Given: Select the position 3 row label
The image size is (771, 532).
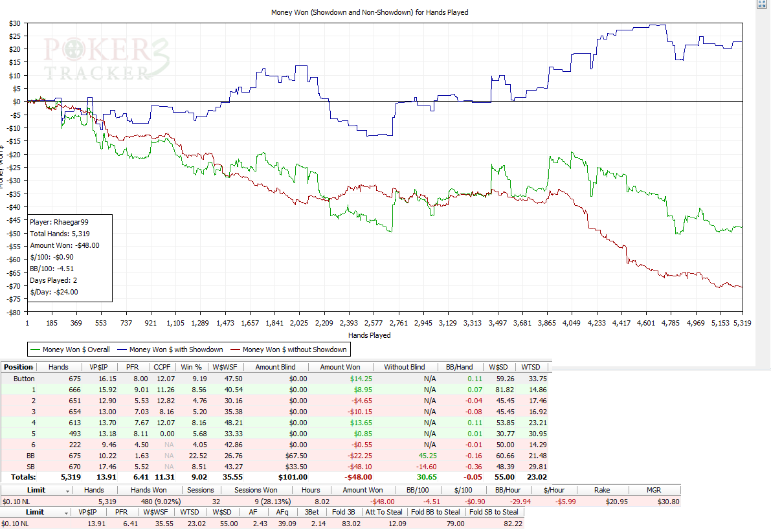Looking at the screenshot, I should click(x=33, y=412).
